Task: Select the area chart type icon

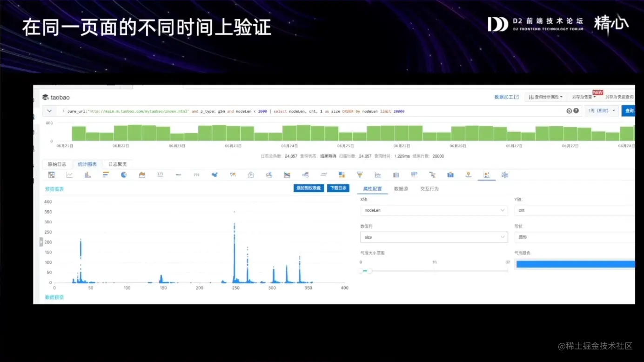Action: [142, 175]
